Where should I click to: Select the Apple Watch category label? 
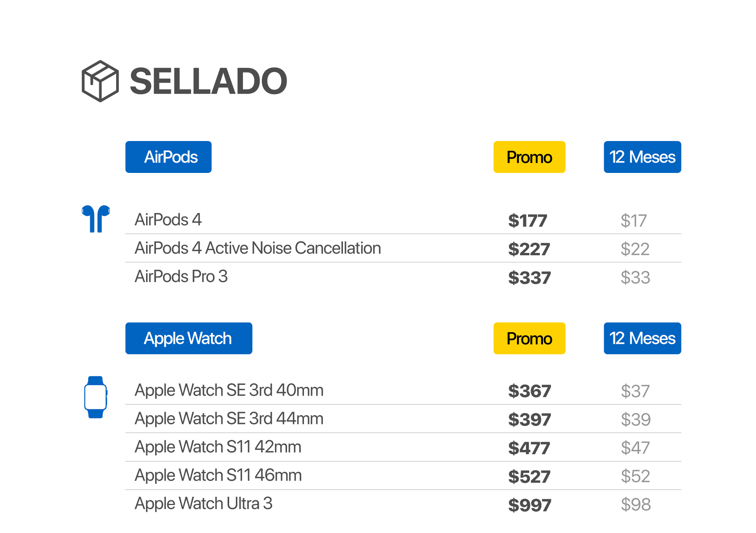(x=189, y=338)
